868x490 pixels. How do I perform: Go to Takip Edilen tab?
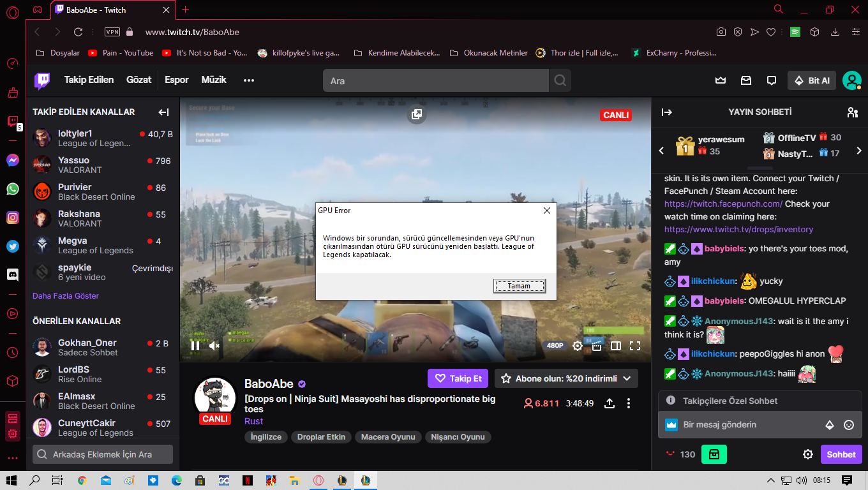pyautogui.click(x=89, y=80)
